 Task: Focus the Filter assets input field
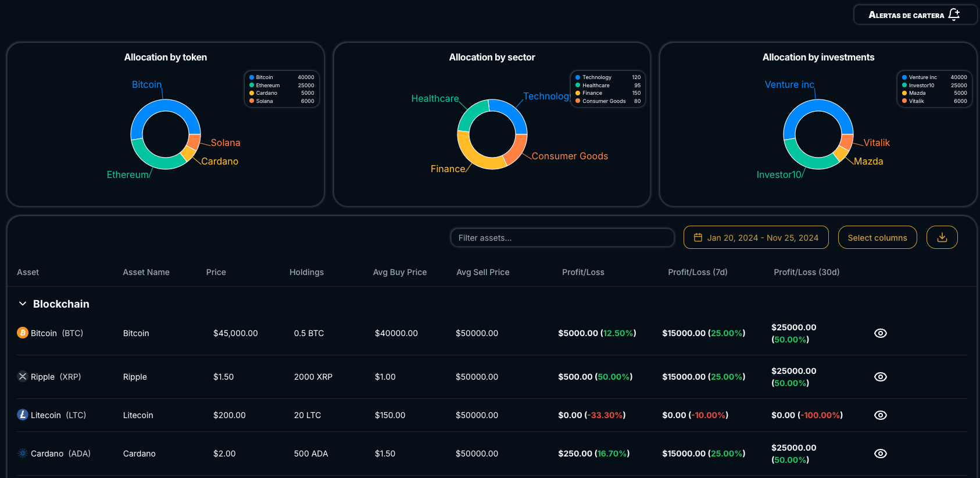coord(562,237)
